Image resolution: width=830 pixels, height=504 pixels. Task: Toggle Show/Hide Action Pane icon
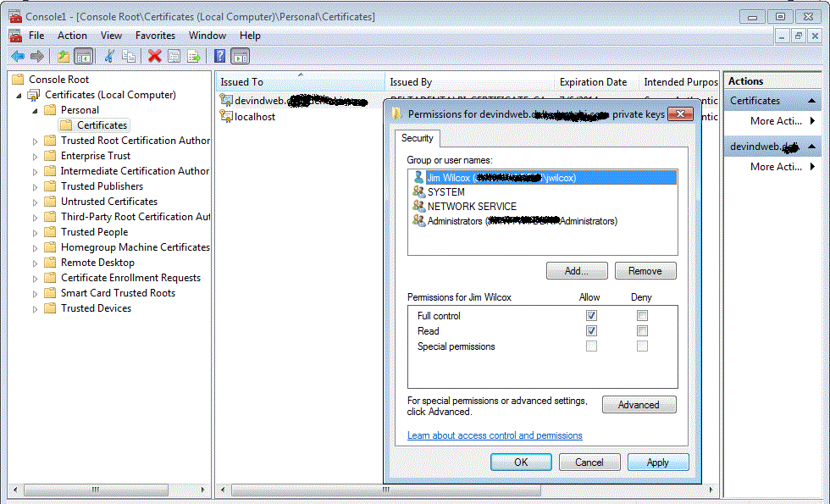(x=240, y=56)
